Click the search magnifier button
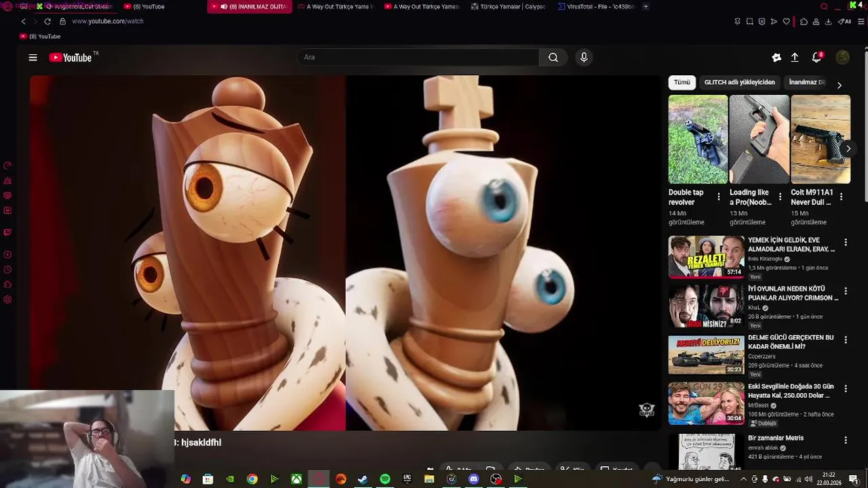The height and width of the screenshot is (488, 868). (x=553, y=58)
